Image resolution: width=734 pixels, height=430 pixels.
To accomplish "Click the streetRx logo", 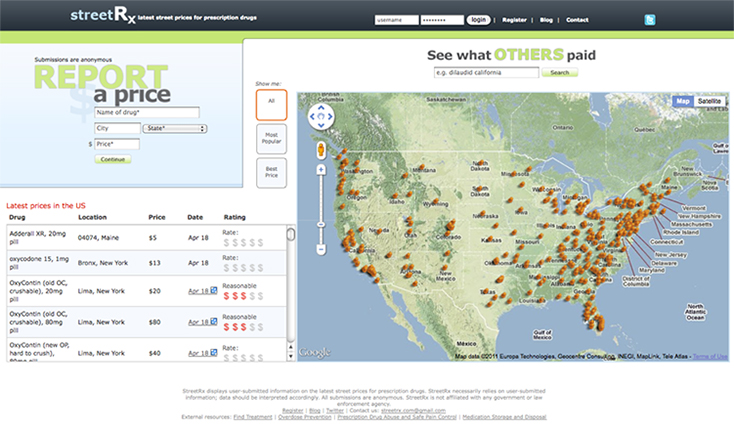I will (x=103, y=15).
